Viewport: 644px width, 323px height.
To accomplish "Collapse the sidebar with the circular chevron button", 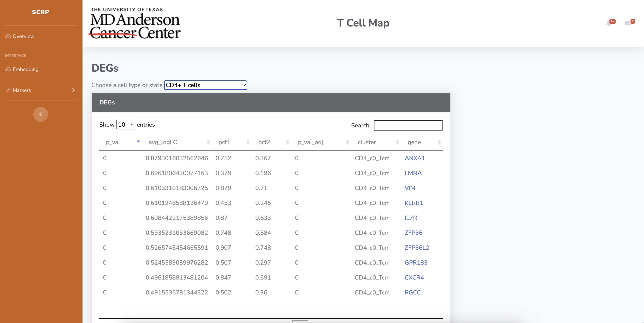I will tap(41, 114).
